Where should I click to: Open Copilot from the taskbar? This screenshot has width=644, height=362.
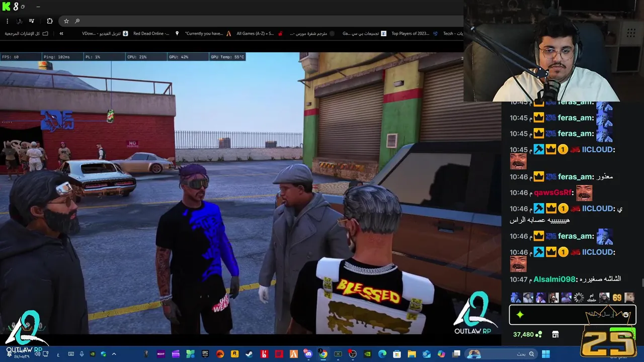click(x=441, y=354)
